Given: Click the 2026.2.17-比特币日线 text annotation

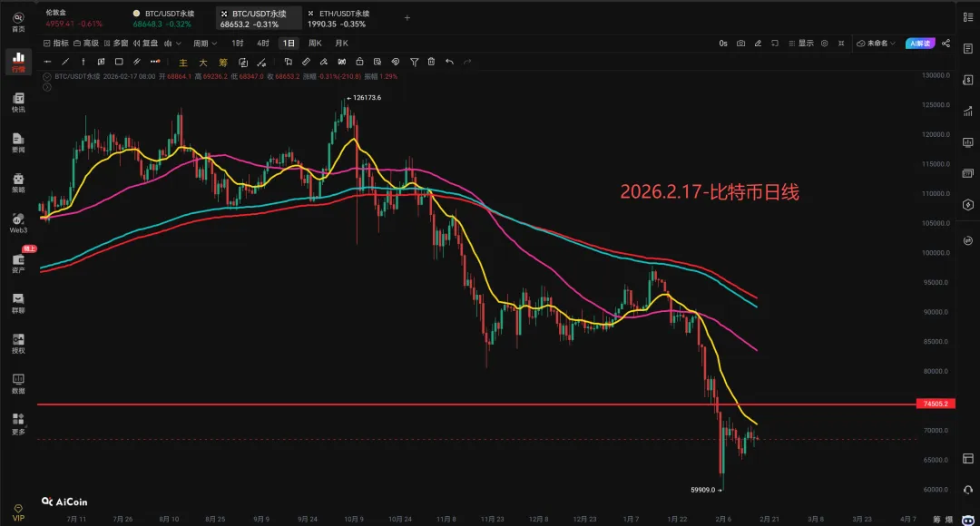Looking at the screenshot, I should (x=710, y=191).
